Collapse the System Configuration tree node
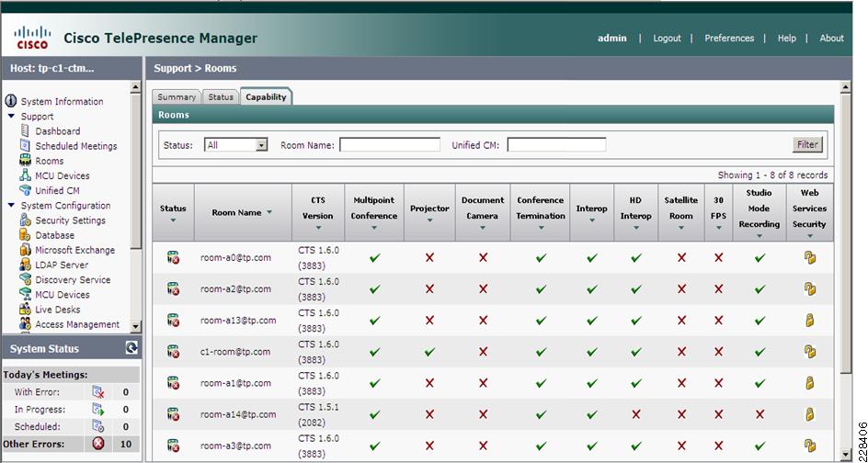The width and height of the screenshot is (868, 463). [x=11, y=205]
